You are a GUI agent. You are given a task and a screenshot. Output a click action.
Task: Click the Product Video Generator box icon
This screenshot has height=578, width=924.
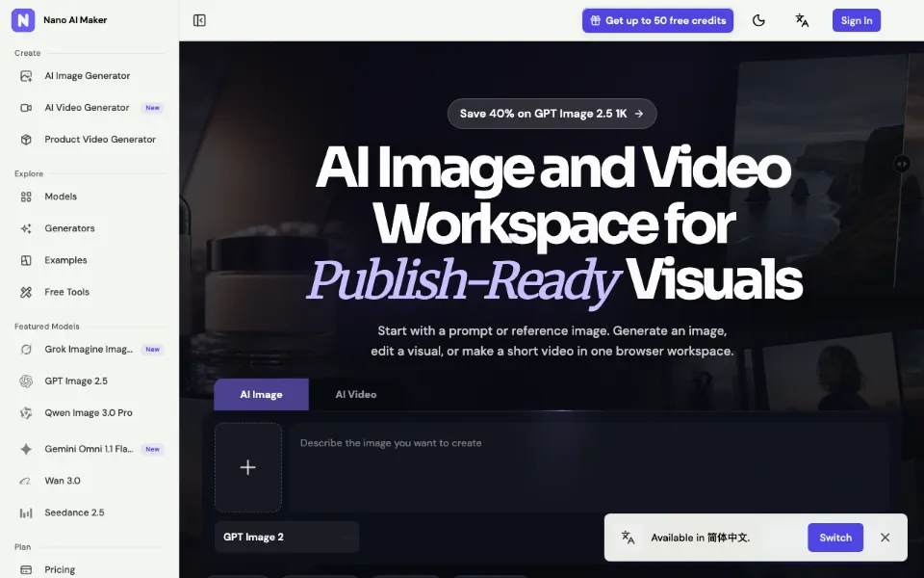26,140
